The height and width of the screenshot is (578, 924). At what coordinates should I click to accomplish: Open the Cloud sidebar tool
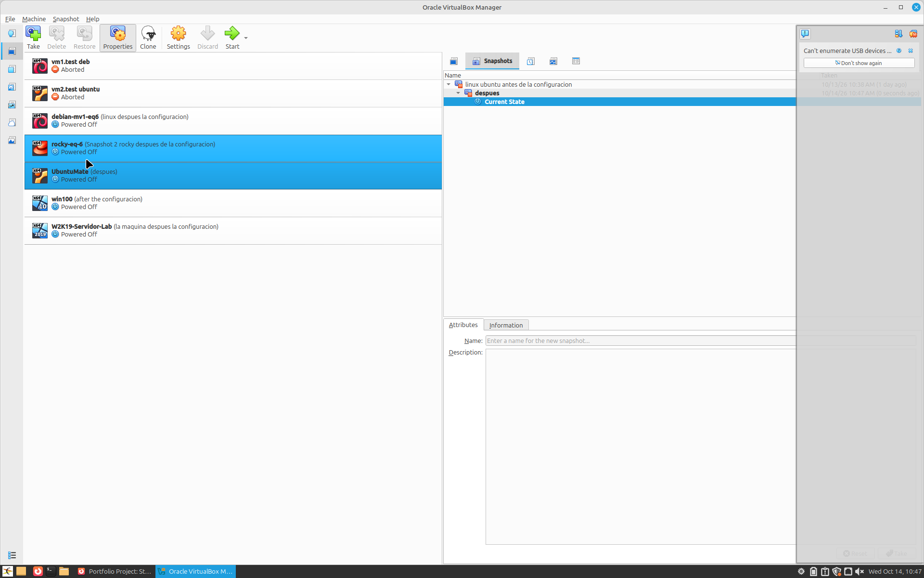click(x=12, y=122)
